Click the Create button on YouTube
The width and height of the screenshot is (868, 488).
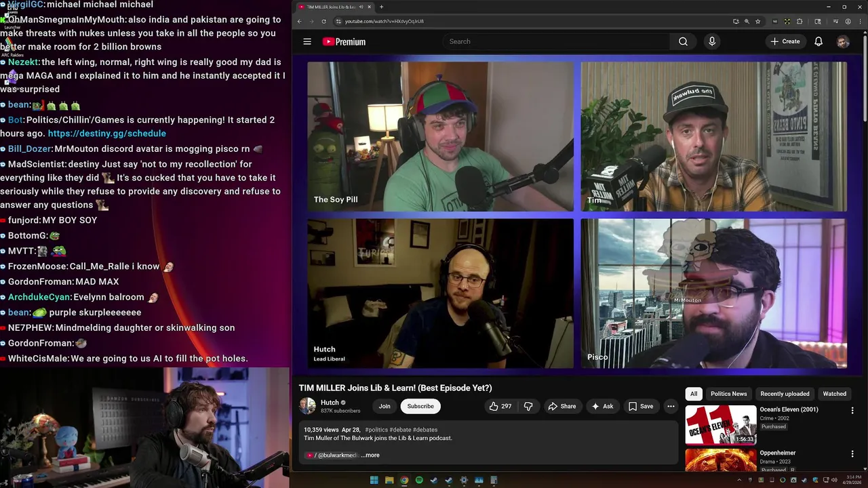(785, 41)
